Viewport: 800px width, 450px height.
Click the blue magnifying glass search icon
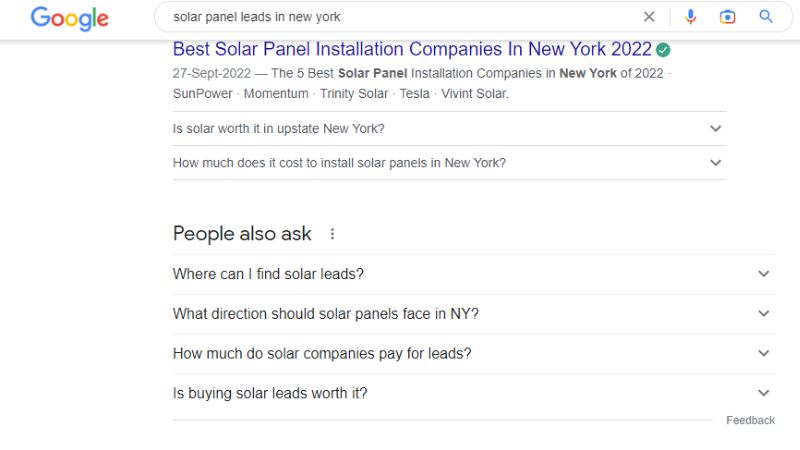[x=766, y=16]
